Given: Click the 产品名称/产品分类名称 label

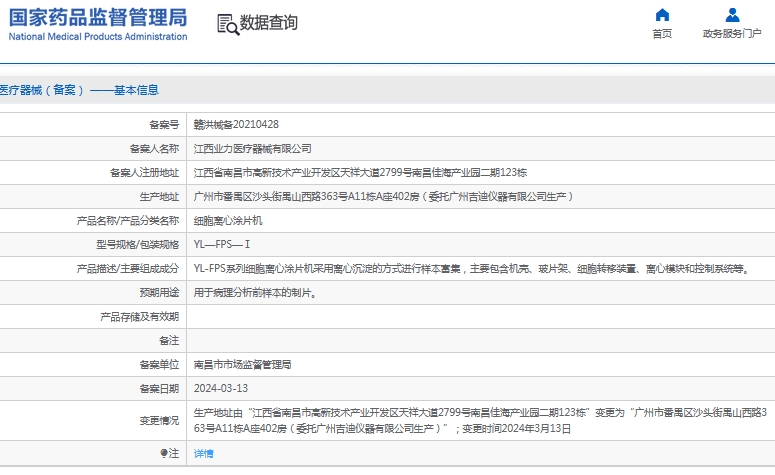Looking at the screenshot, I should [x=128, y=220].
